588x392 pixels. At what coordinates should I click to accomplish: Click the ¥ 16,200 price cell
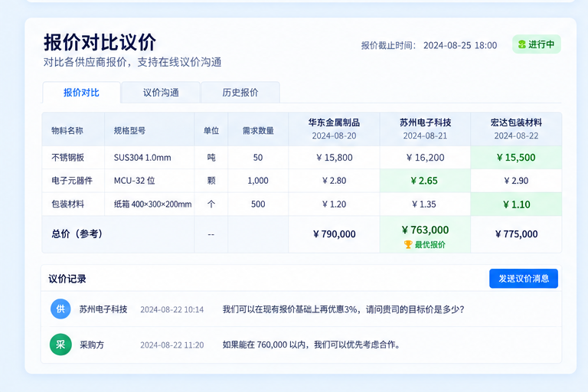[425, 158]
